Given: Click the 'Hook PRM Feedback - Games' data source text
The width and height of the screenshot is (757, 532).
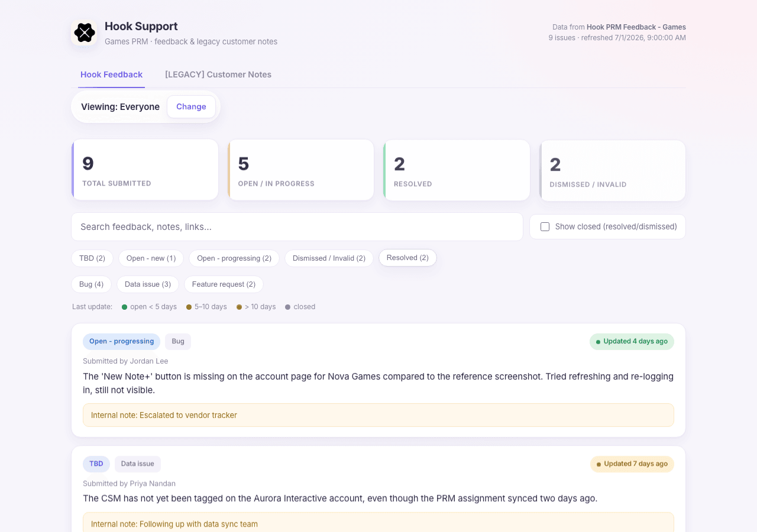Looking at the screenshot, I should 636,27.
